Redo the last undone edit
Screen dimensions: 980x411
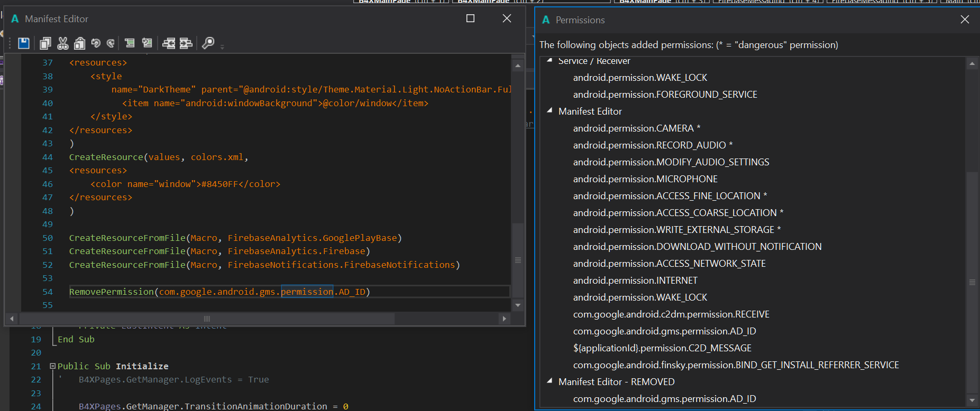click(x=111, y=43)
